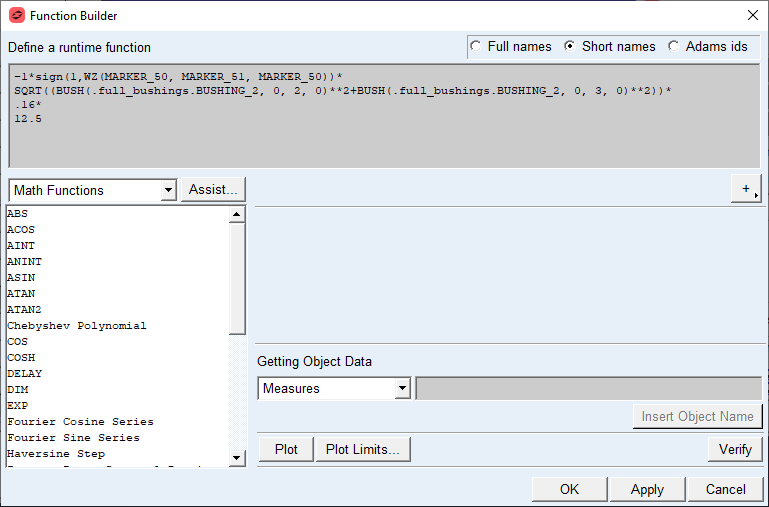Click the Plot button
The height and width of the screenshot is (507, 769).
[x=286, y=449]
